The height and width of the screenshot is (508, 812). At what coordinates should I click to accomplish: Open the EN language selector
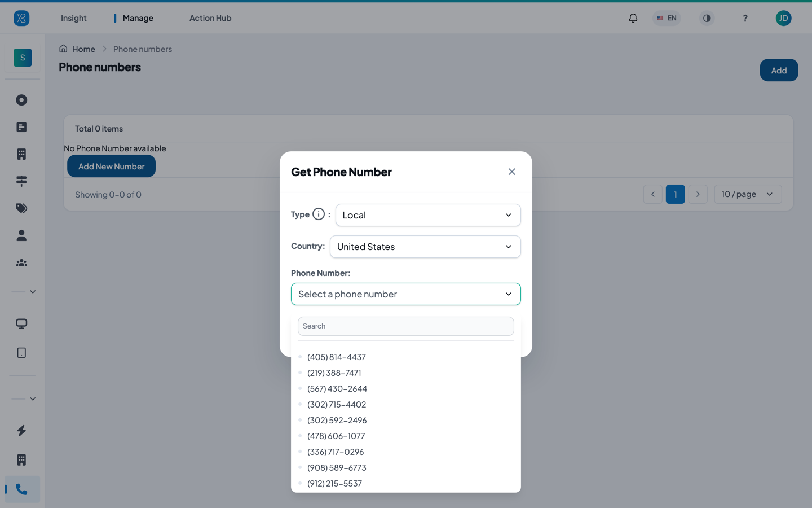[667, 18]
